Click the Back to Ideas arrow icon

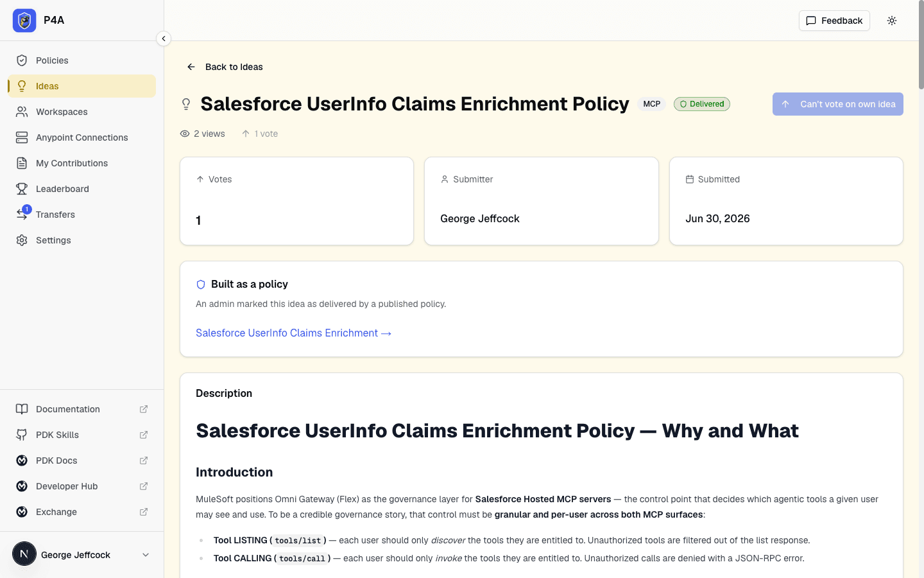pyautogui.click(x=191, y=67)
